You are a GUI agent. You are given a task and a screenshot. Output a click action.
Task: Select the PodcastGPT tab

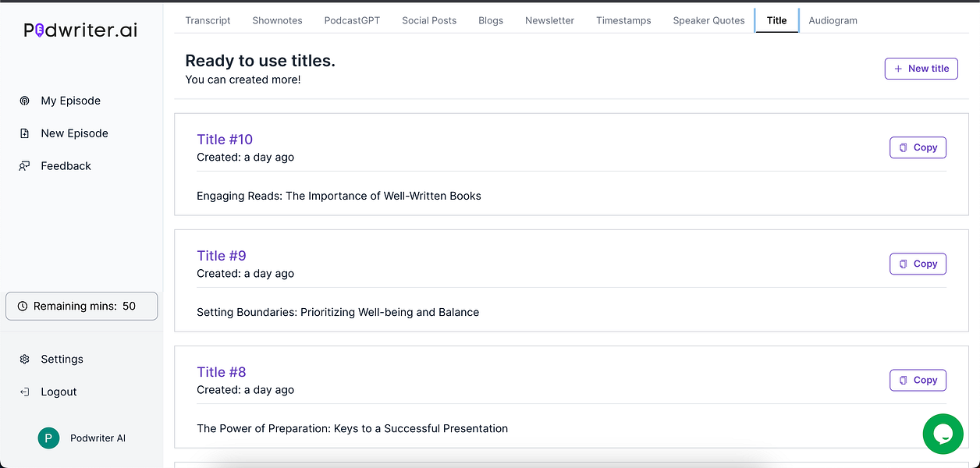click(x=352, y=20)
